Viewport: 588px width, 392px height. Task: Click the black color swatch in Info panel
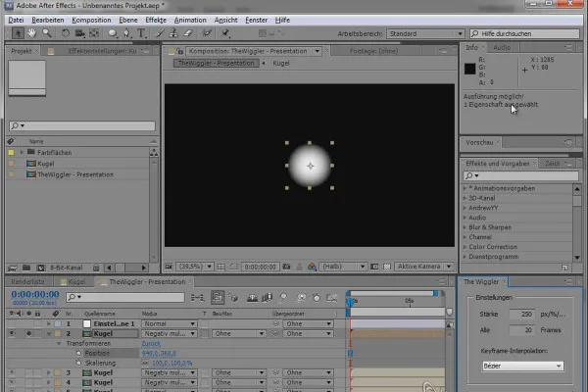(x=469, y=69)
